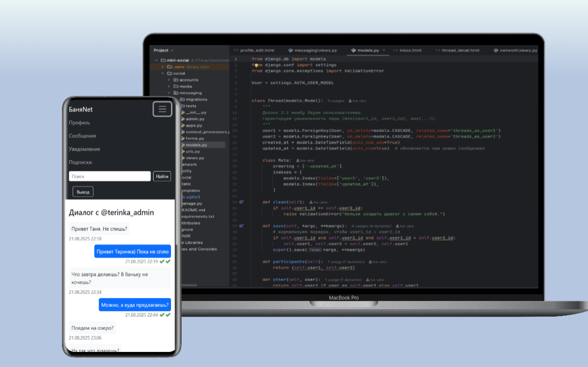Collapse the social folder arrow
588x367 pixels.
tap(163, 73)
